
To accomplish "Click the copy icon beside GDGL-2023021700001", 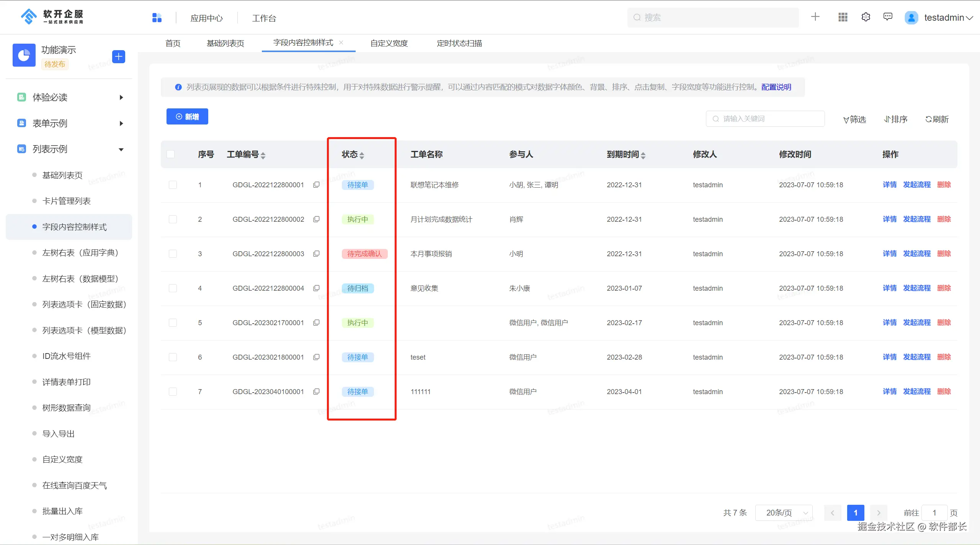I will 316,322.
